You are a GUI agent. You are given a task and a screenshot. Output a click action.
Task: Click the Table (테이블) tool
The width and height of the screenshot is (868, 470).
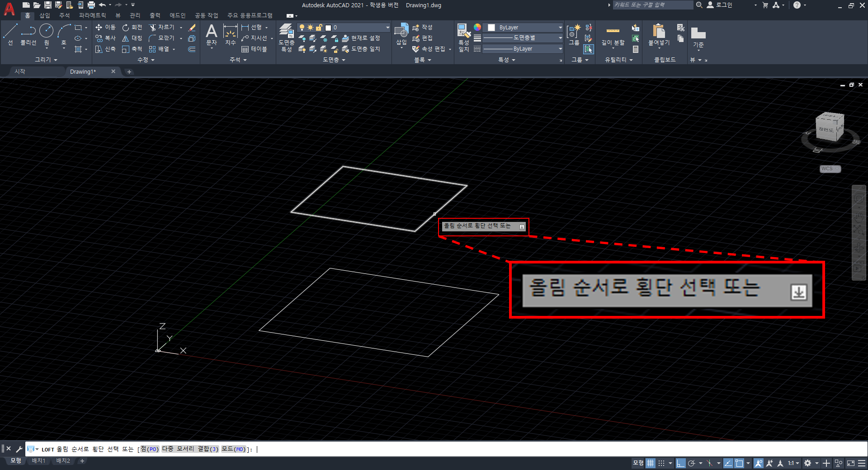pyautogui.click(x=254, y=49)
